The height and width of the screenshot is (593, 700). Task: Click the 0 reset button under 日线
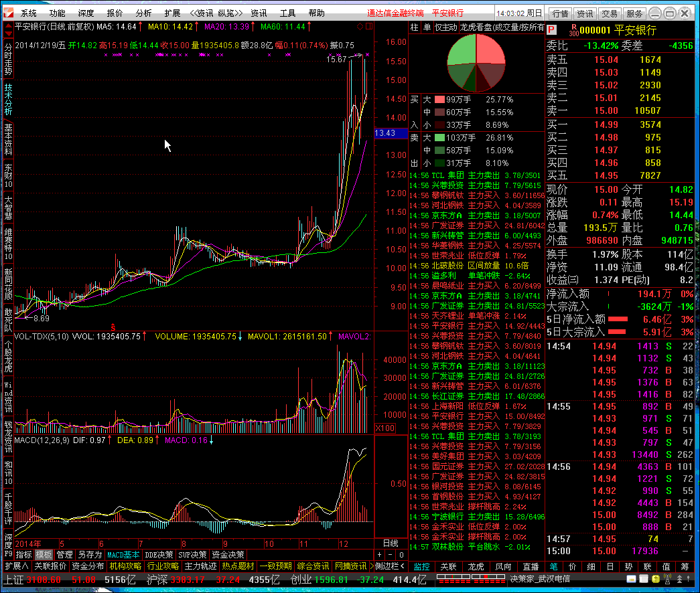[x=401, y=555]
